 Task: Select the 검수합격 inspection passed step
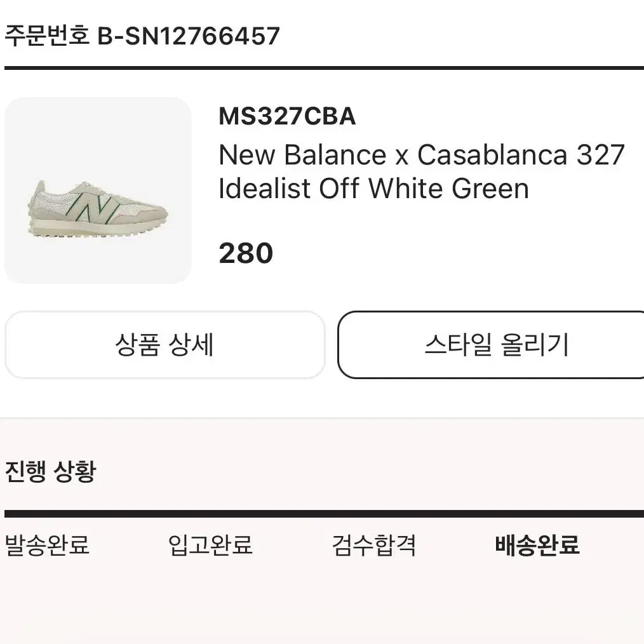[373, 545]
